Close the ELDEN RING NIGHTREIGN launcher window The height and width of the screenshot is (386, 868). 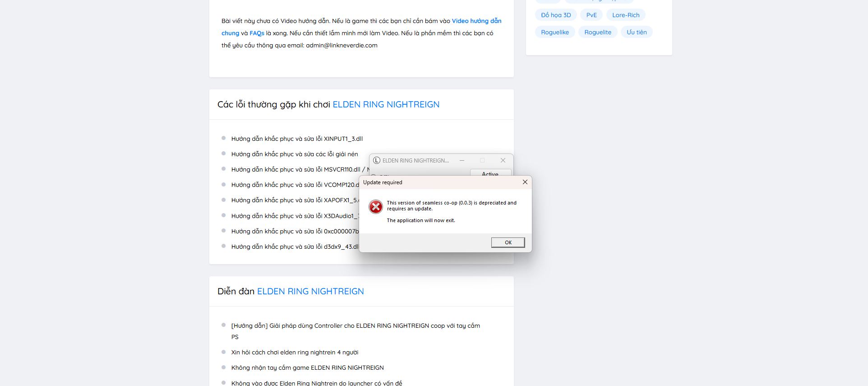(503, 160)
